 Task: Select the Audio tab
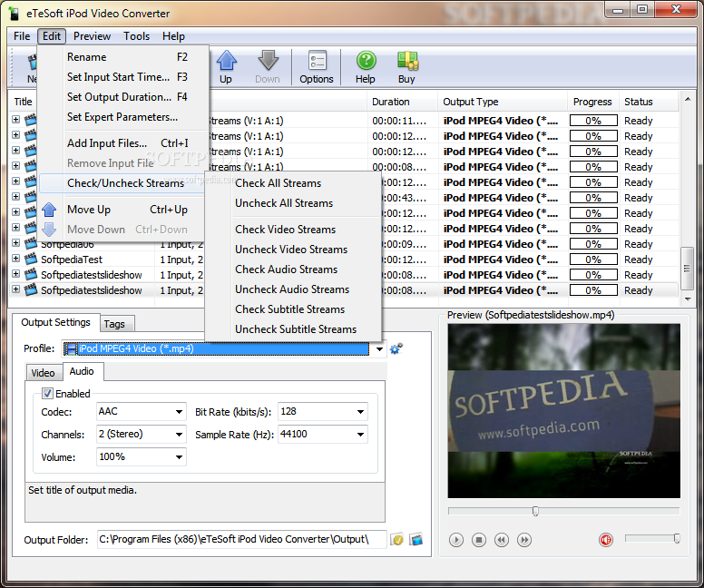82,371
